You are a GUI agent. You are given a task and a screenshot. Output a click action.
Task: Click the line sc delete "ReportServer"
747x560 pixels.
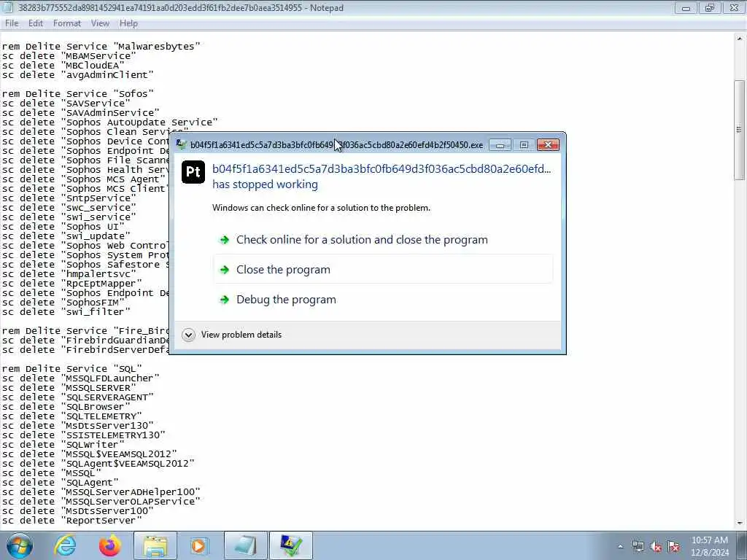point(72,521)
